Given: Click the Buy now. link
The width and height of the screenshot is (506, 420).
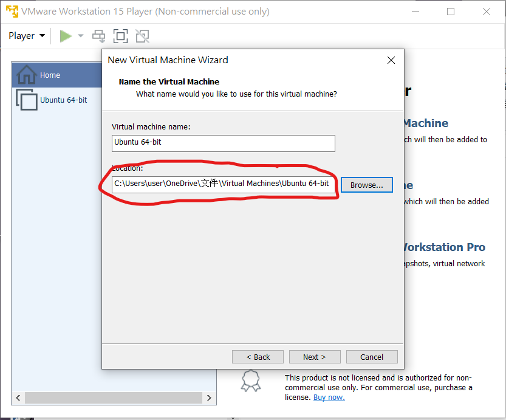Looking at the screenshot, I should pyautogui.click(x=329, y=398).
